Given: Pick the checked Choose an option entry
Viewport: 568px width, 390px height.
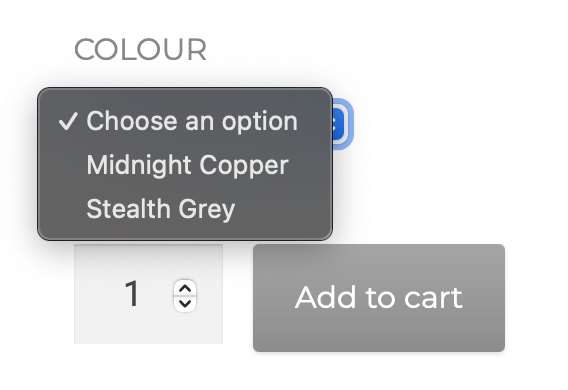Looking at the screenshot, I should point(185,121).
